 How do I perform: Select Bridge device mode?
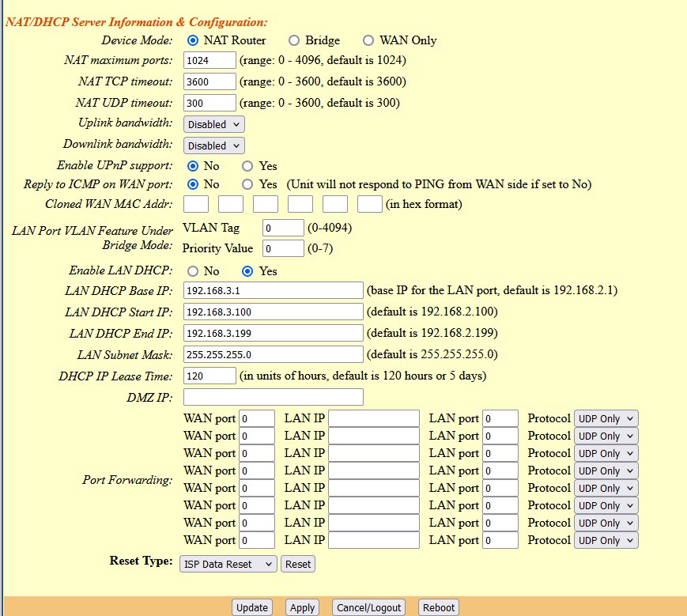[x=294, y=41]
